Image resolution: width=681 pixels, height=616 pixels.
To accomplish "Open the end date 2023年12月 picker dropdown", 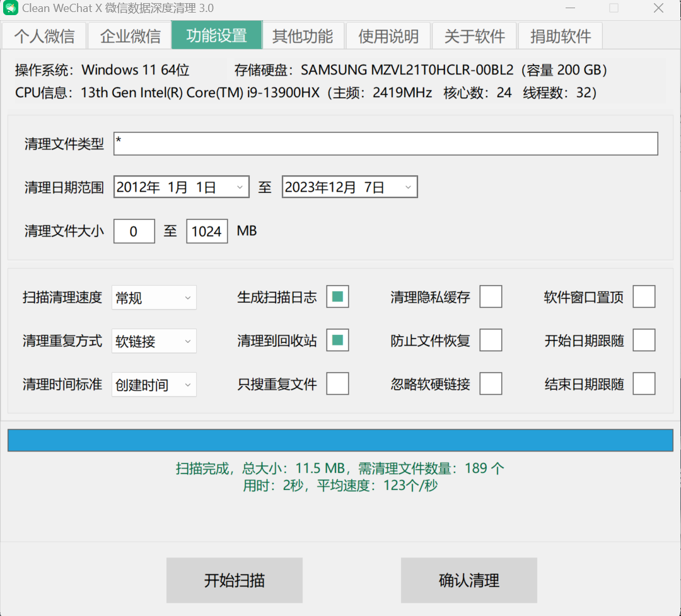I will tap(408, 187).
